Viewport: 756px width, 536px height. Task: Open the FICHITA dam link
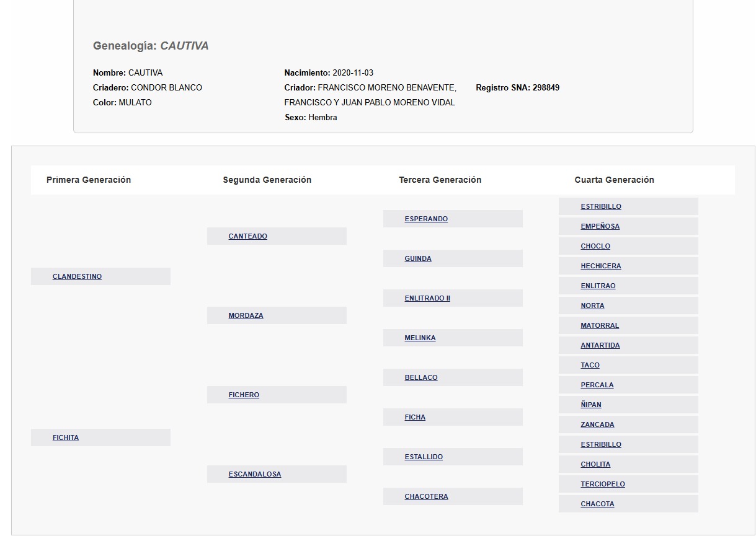click(x=66, y=438)
